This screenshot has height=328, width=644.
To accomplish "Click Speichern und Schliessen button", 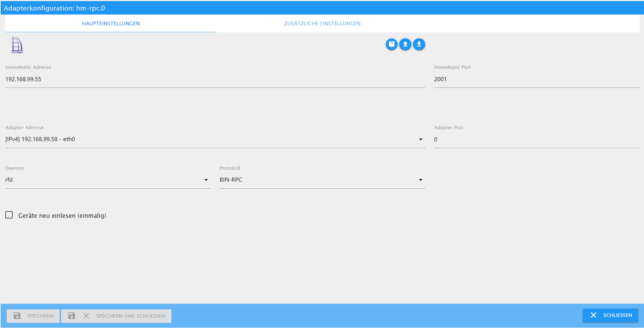I will click(x=116, y=316).
